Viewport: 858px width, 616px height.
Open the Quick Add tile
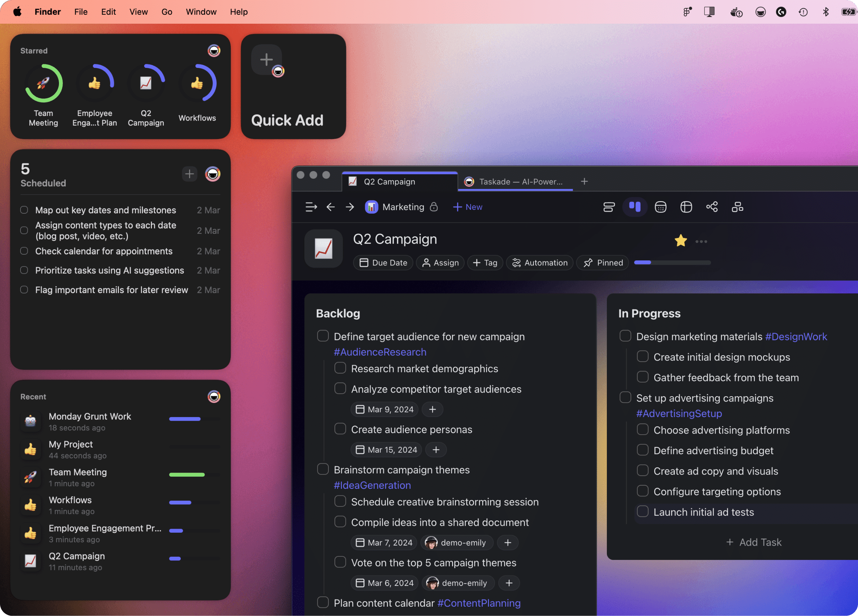[x=293, y=87]
